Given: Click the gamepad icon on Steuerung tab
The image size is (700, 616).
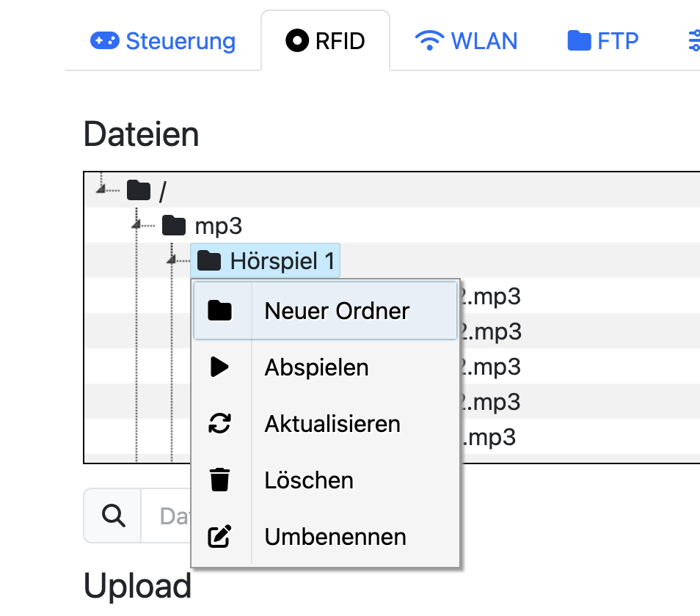Looking at the screenshot, I should pyautogui.click(x=104, y=41).
